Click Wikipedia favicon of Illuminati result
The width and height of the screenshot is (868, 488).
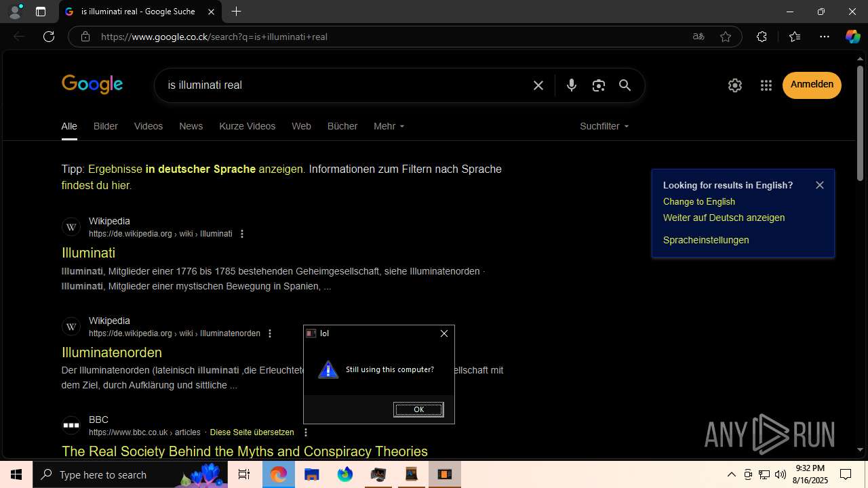(71, 227)
